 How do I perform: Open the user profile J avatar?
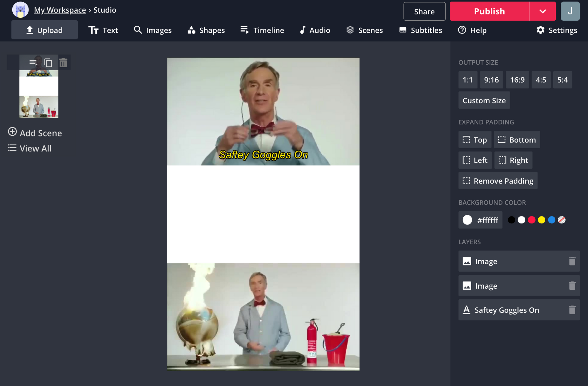570,11
